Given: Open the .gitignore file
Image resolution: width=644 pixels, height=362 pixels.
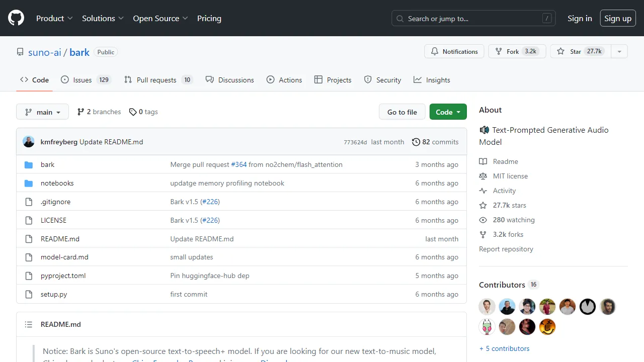Looking at the screenshot, I should point(55,202).
